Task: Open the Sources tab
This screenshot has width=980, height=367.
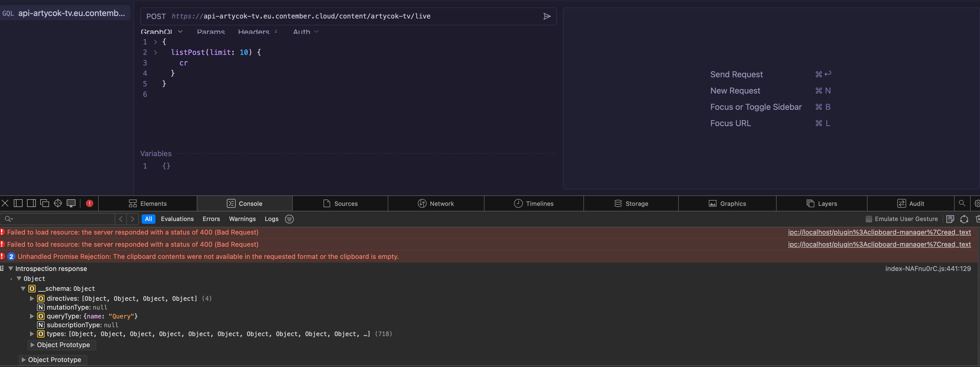Action: click(x=340, y=204)
